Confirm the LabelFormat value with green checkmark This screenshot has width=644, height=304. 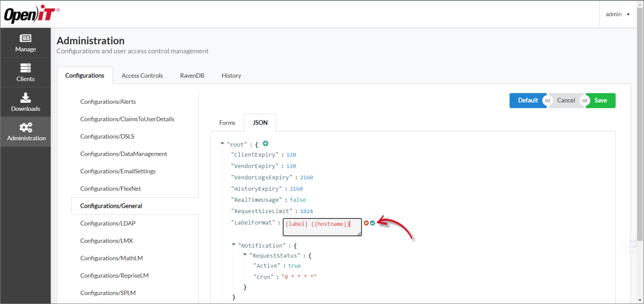373,223
